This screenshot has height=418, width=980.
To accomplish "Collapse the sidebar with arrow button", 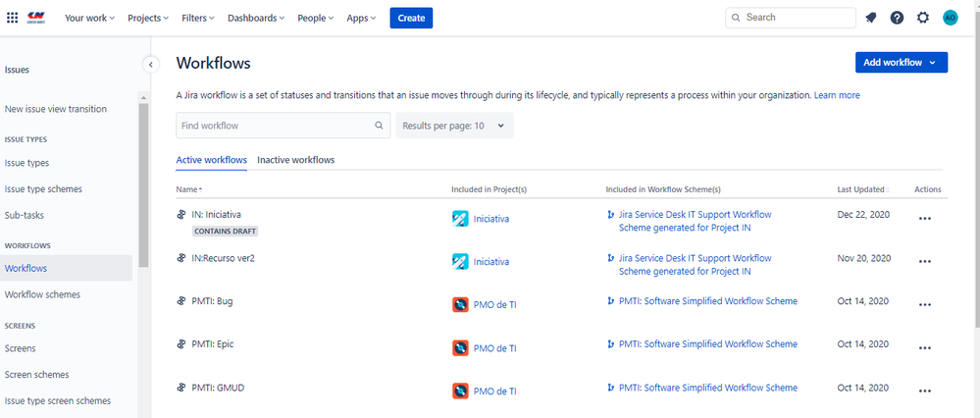I will coord(151,64).
